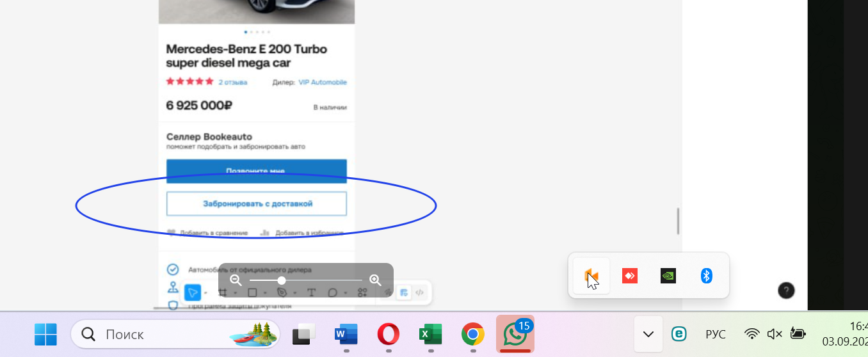Toggle Dev Mode code icon
Screen dimensions: 868x357
coord(420,293)
